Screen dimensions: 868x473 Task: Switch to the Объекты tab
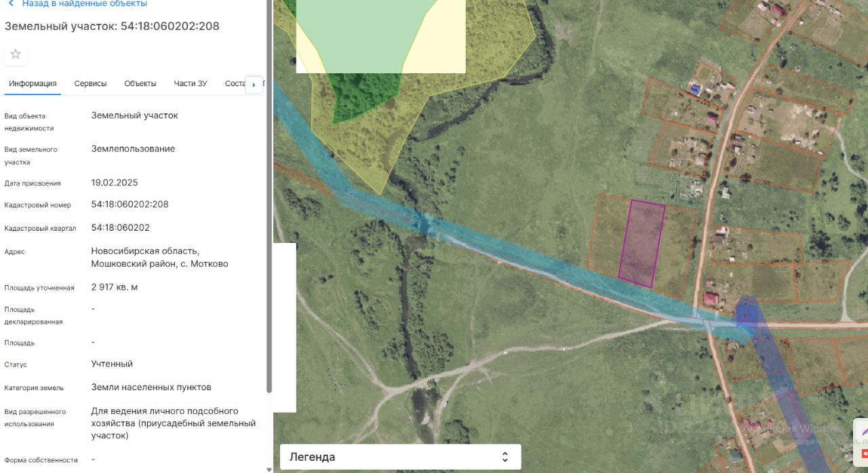[140, 83]
